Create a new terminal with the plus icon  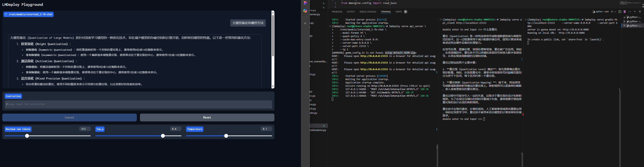(612, 12)
